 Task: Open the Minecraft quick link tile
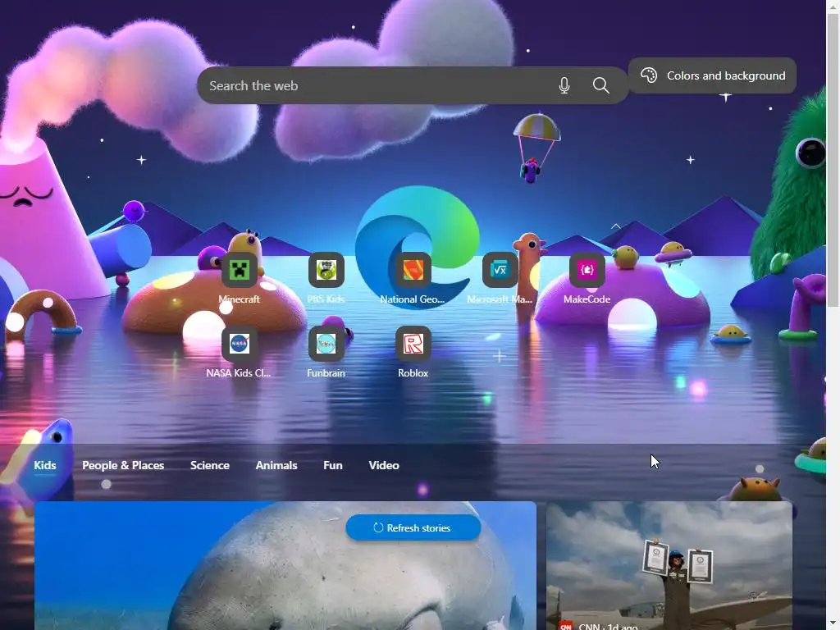[x=239, y=270]
